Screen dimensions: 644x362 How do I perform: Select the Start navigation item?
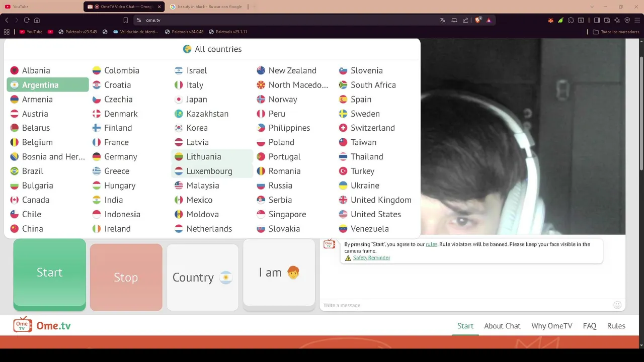[465, 326]
